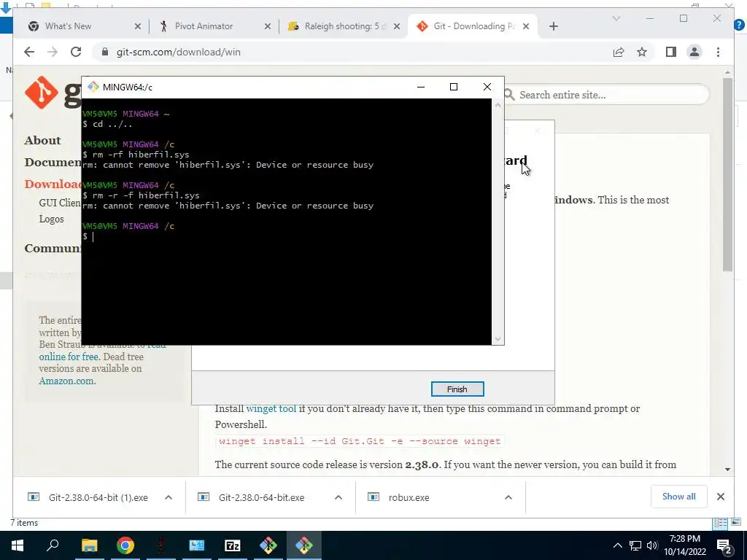Close the What's New tab
Image resolution: width=747 pixels, height=560 pixels.
click(x=138, y=26)
